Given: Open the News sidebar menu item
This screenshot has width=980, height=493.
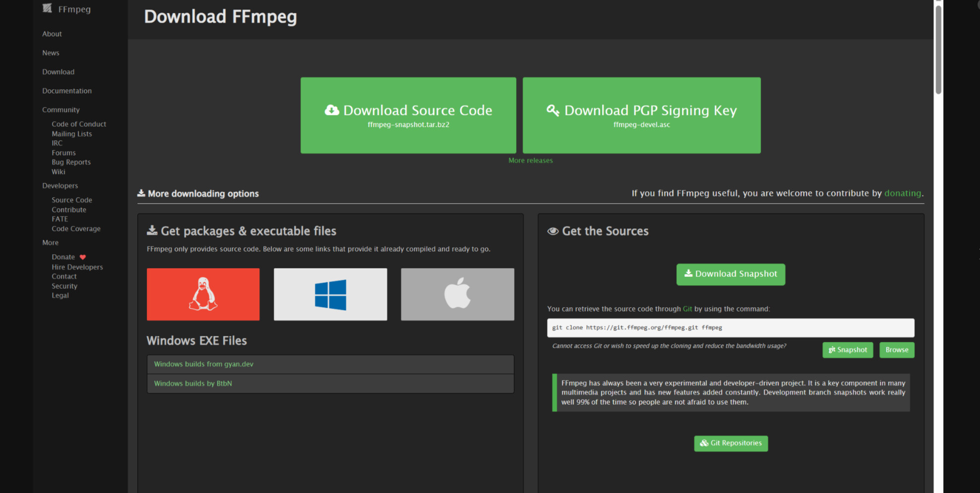Looking at the screenshot, I should click(x=51, y=53).
